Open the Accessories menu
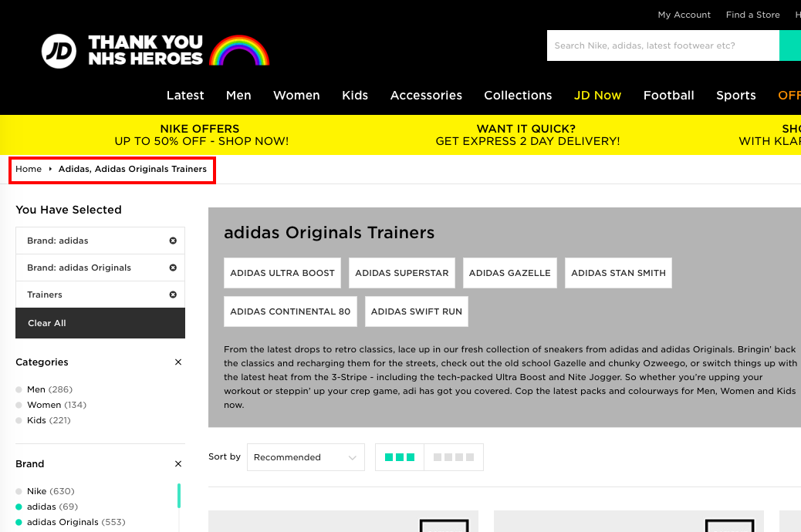The width and height of the screenshot is (801, 532). [426, 96]
